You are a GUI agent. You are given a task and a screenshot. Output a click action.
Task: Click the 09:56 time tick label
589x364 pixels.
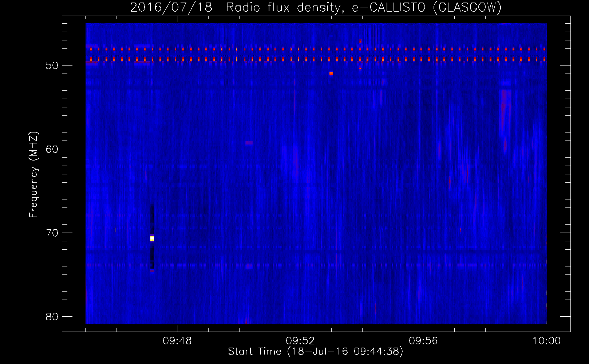[423, 341]
